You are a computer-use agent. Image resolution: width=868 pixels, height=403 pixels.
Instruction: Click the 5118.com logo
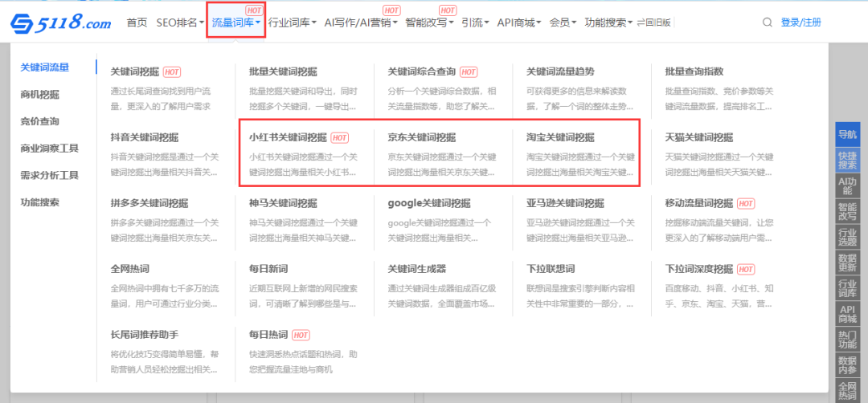click(x=61, y=22)
